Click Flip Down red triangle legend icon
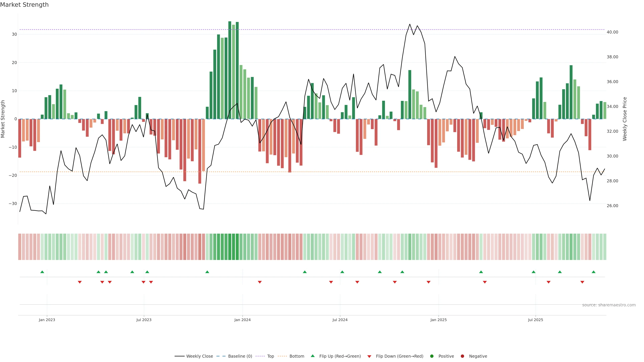The image size is (644, 362). 369,356
